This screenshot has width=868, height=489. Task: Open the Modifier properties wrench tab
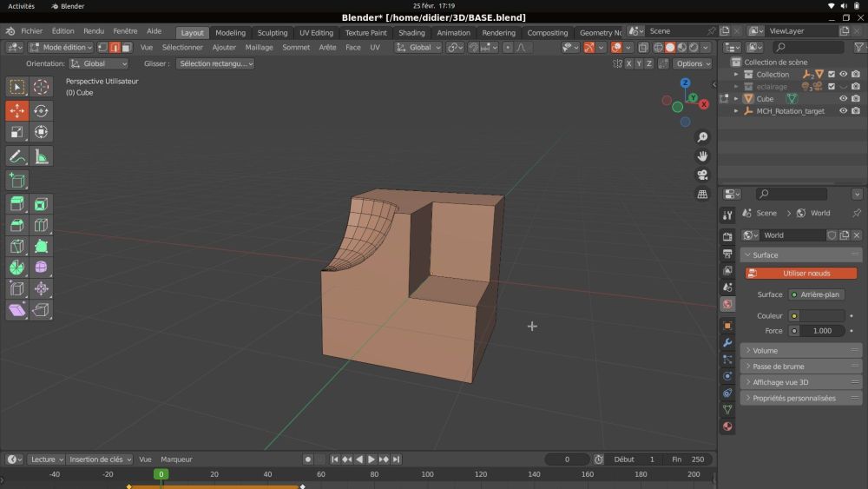click(x=727, y=342)
